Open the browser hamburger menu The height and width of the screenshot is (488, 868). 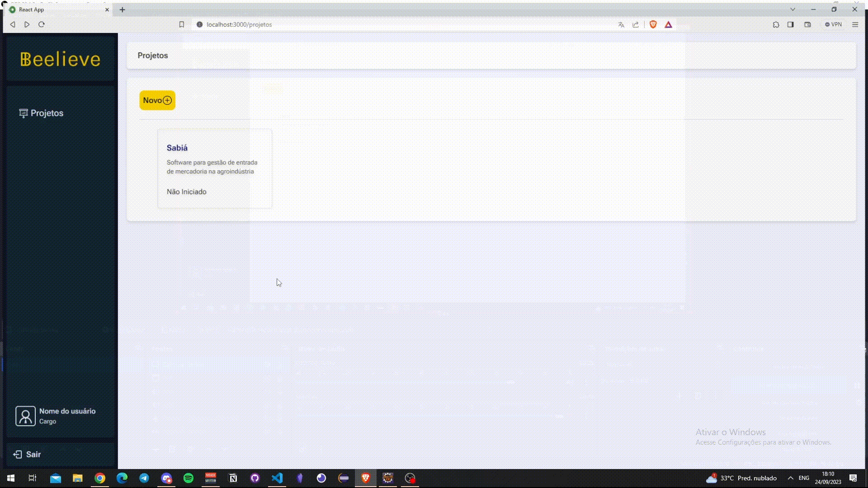point(855,24)
